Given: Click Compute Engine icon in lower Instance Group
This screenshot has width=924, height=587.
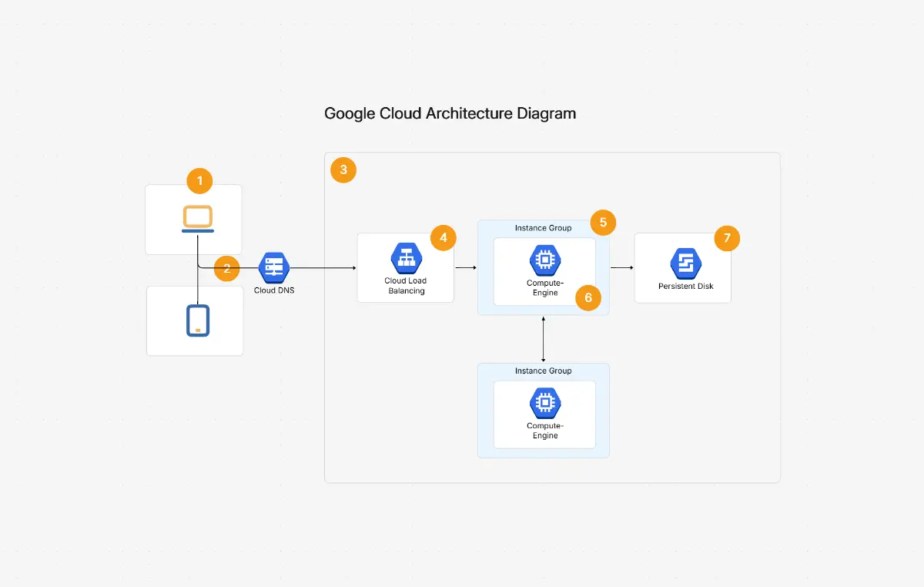Looking at the screenshot, I should [545, 403].
